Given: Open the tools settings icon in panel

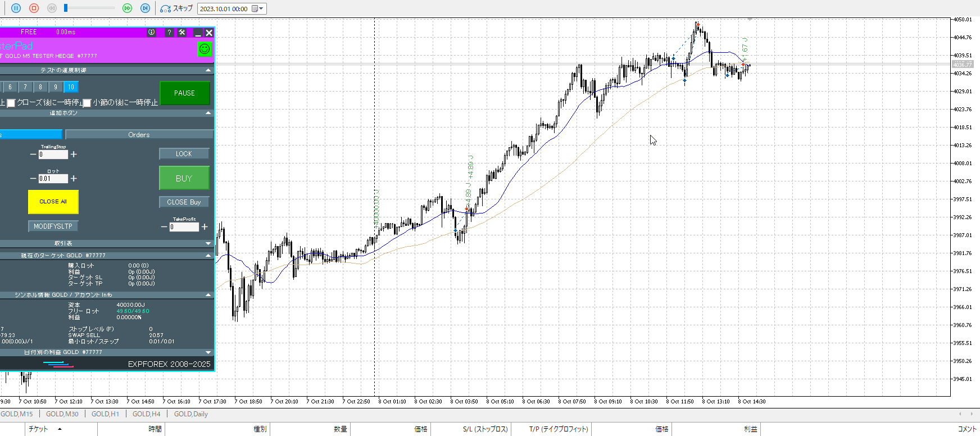Looking at the screenshot, I should (x=182, y=33).
